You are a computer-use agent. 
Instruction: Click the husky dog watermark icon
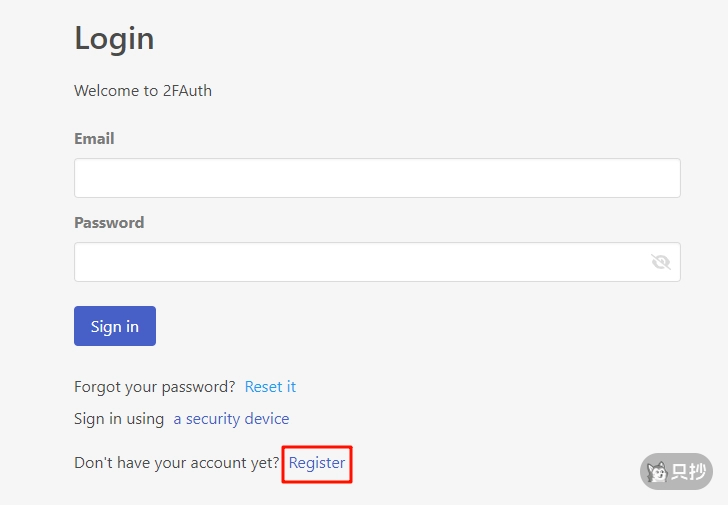point(657,471)
